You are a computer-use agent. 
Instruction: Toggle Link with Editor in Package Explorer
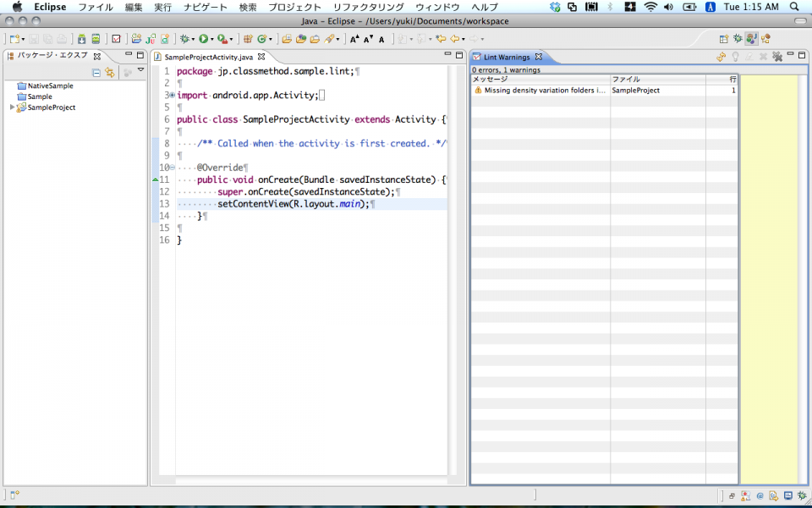click(x=109, y=71)
